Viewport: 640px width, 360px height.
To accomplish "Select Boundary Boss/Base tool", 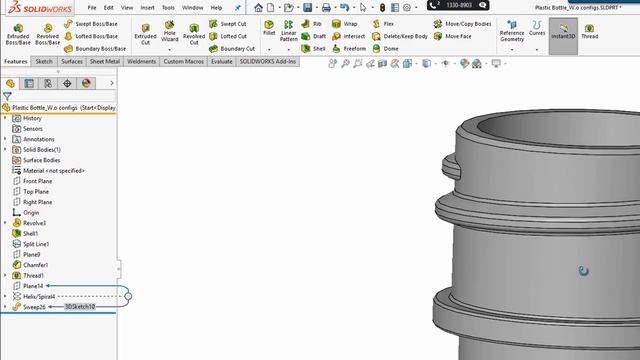I will (x=95, y=49).
